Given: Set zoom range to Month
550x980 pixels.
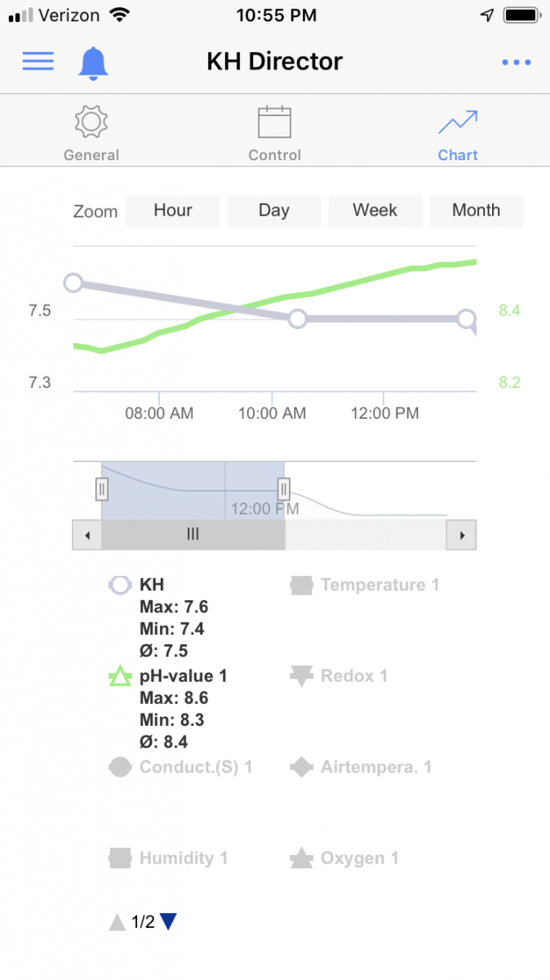Looking at the screenshot, I should [476, 211].
